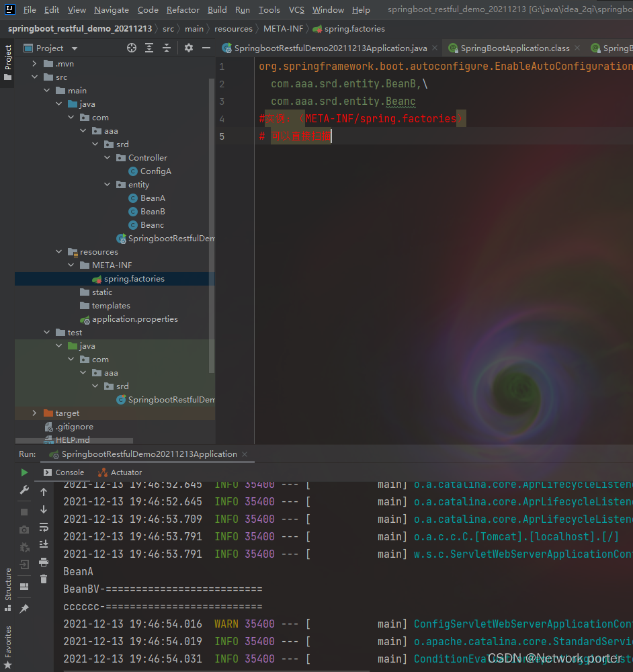The width and height of the screenshot is (633, 672).
Task: Collapse the entity package
Action: pos(107,184)
